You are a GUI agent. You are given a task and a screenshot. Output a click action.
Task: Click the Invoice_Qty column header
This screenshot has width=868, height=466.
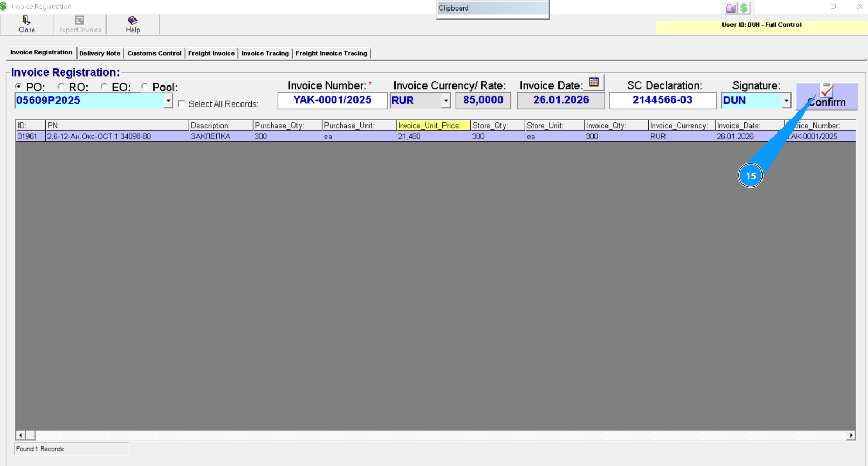(616, 126)
